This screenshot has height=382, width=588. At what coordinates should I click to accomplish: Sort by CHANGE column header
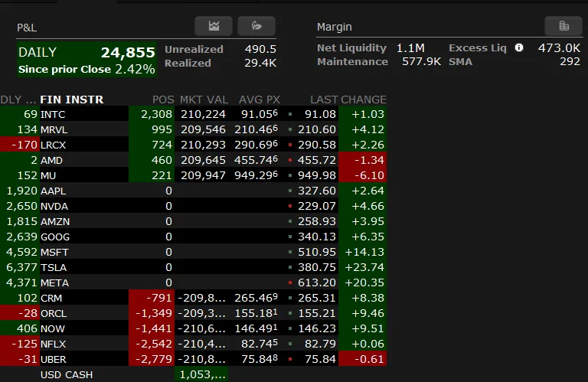364,100
